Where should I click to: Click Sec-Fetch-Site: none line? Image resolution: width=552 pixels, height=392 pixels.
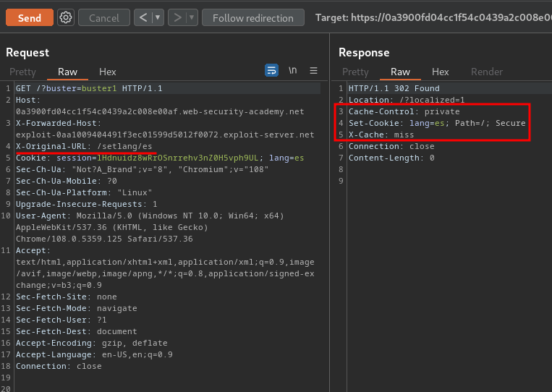[x=66, y=297]
